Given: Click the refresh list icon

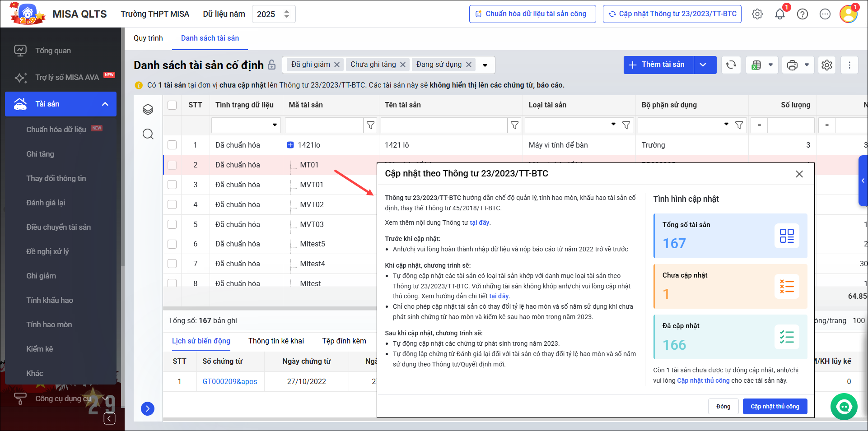Looking at the screenshot, I should 731,65.
